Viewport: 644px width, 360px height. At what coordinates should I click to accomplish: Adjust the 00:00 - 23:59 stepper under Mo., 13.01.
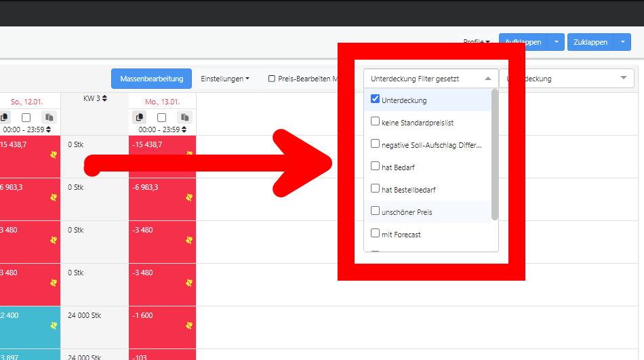[x=184, y=129]
